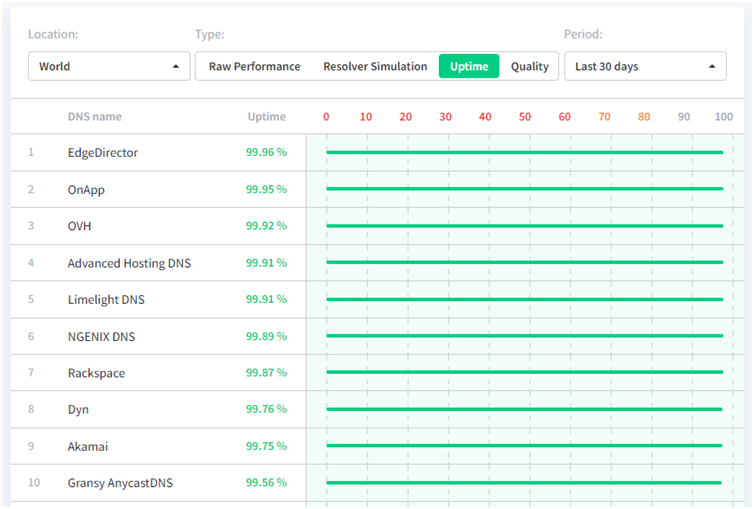Select Advanced Hosting DNS entry
Viewport: 754px width, 509px height.
pyautogui.click(x=129, y=263)
